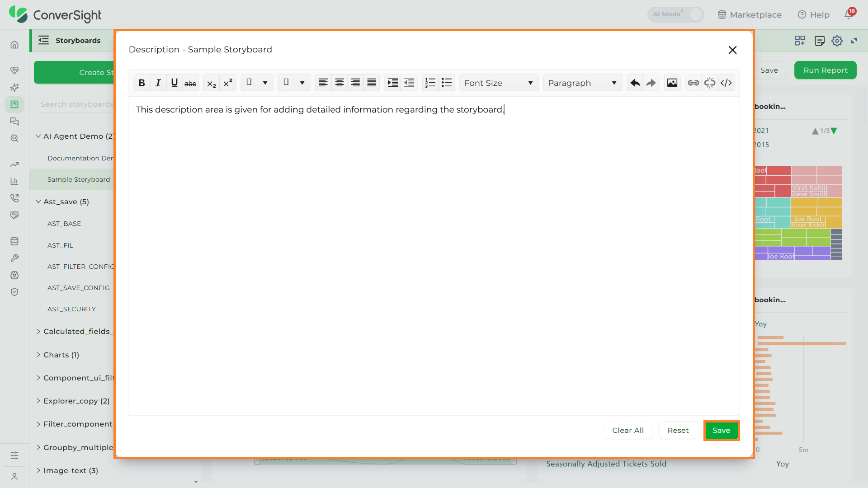Screen dimensions: 868x488
Task: Open the AST_SECURITY storyboard
Action: coord(71,309)
